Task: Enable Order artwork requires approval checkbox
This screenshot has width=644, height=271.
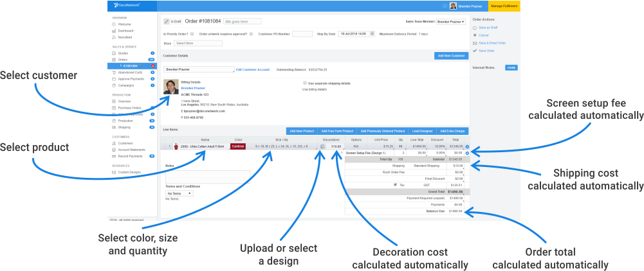Action: (x=251, y=33)
